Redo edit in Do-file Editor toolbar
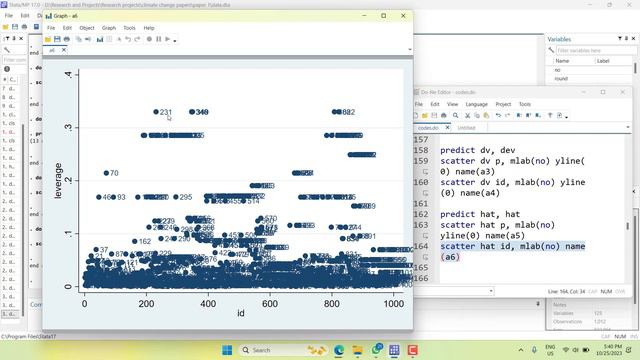The image size is (640, 360). (x=507, y=116)
